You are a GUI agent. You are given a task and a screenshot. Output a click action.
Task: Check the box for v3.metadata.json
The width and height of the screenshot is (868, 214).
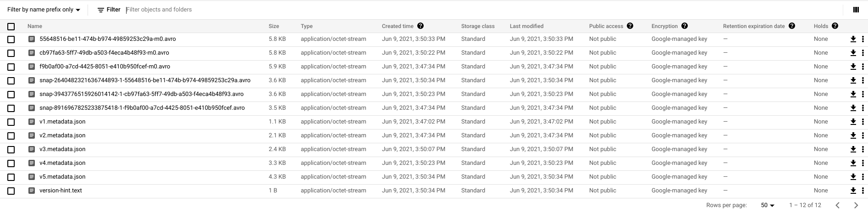pos(11,150)
